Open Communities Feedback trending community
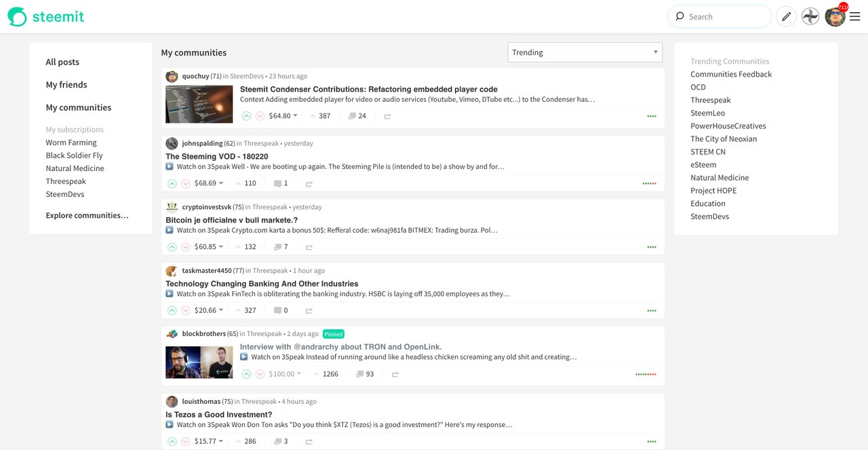The height and width of the screenshot is (450, 868). click(731, 74)
